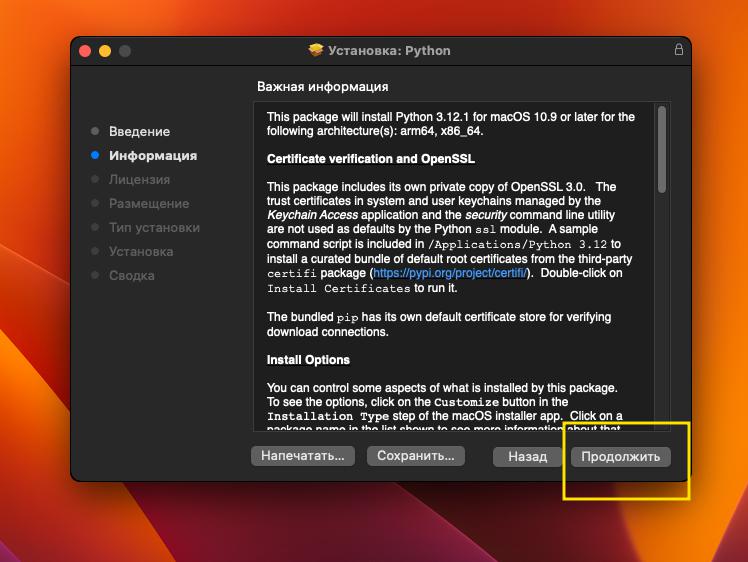Print the info via Напечатать… button
748x562 pixels.
303,456
